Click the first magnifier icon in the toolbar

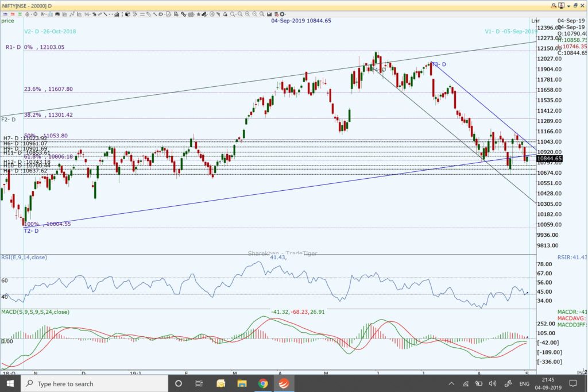pos(233,14)
